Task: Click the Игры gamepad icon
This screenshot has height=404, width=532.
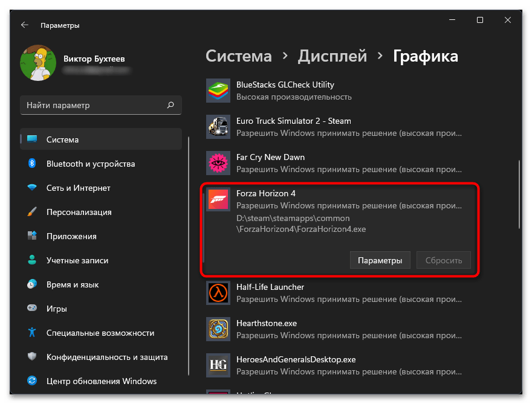Action: (x=32, y=308)
